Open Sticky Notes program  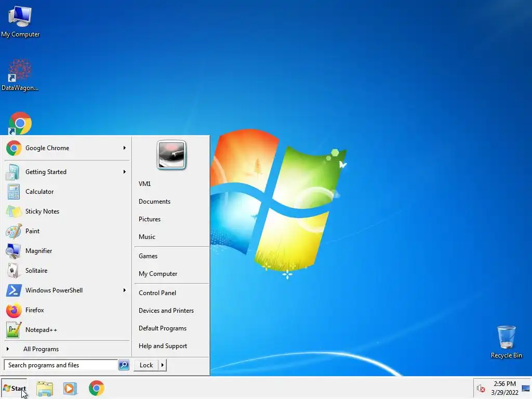tap(66, 211)
